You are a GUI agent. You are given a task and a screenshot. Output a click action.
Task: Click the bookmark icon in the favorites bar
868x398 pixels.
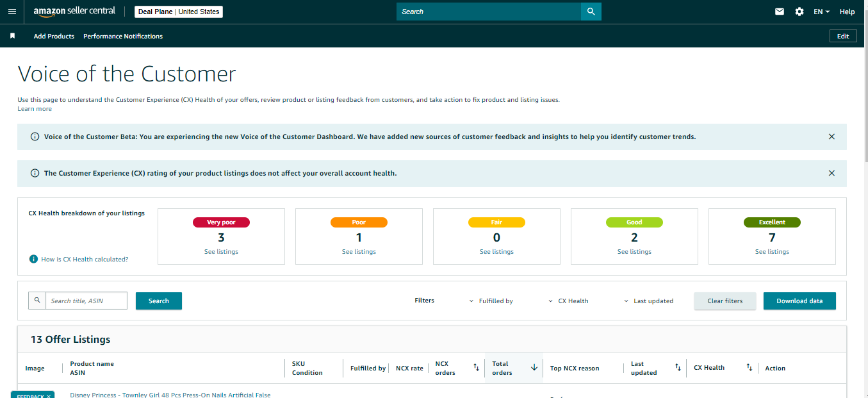tap(12, 36)
